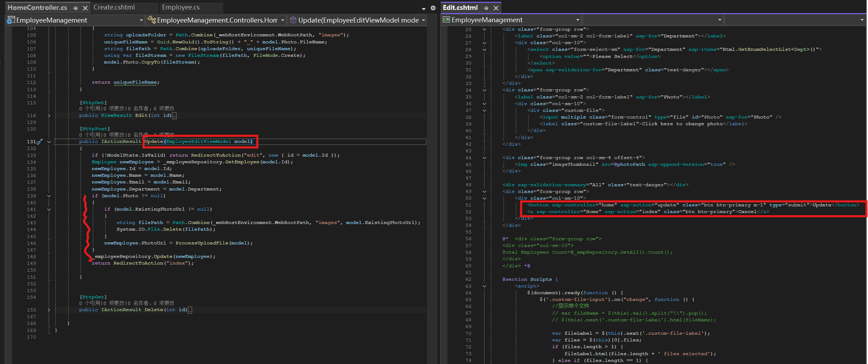Image resolution: width=868 pixels, height=364 pixels.
Task: Click the class icon beside EmployeeManagement.Controllers
Action: (152, 20)
